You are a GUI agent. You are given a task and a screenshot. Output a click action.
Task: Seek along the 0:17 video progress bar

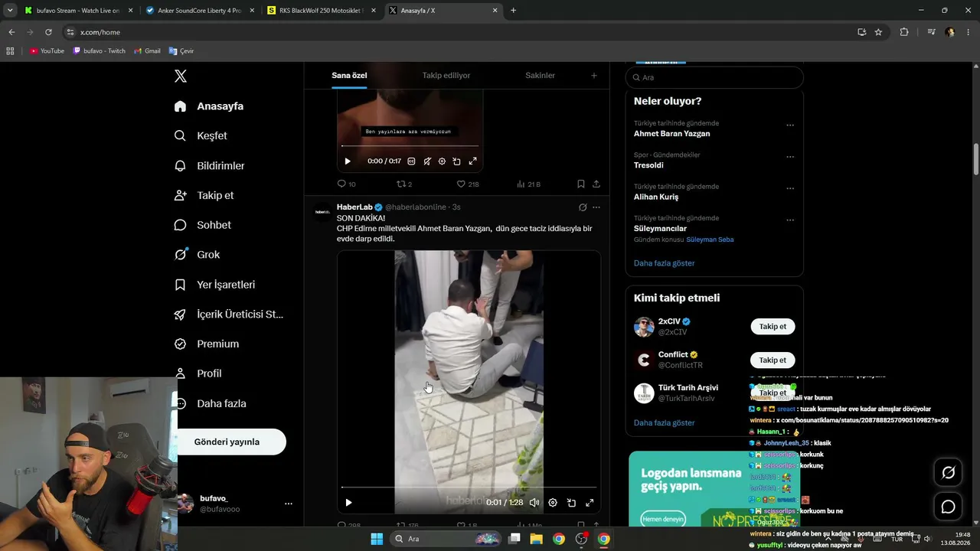click(x=410, y=146)
